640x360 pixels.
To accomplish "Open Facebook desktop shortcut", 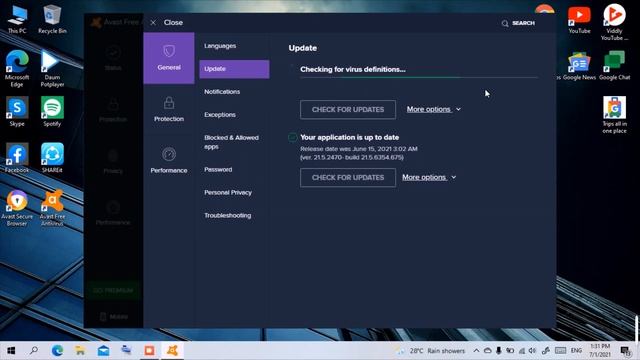I will (17, 158).
